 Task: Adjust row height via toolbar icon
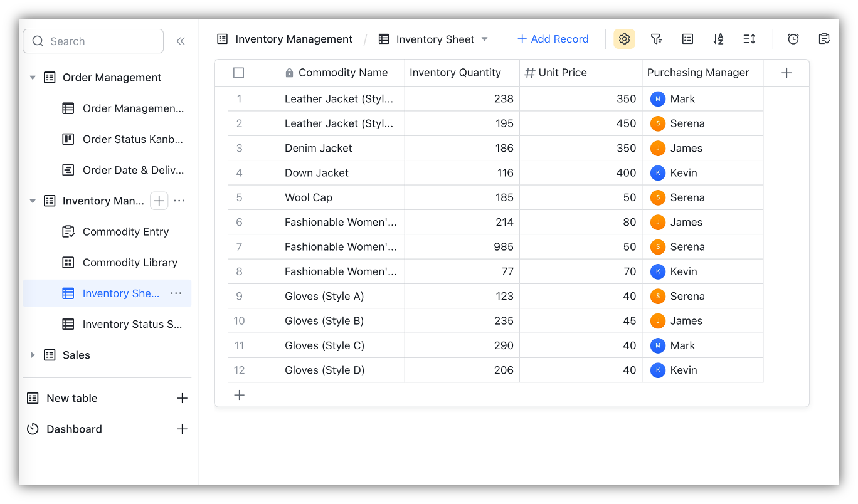(x=749, y=39)
